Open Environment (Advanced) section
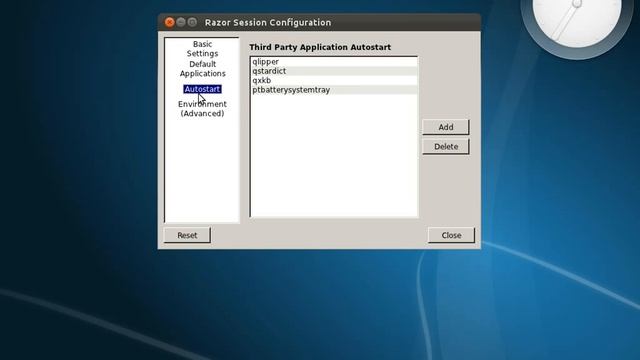The height and width of the screenshot is (360, 640). coord(202,109)
